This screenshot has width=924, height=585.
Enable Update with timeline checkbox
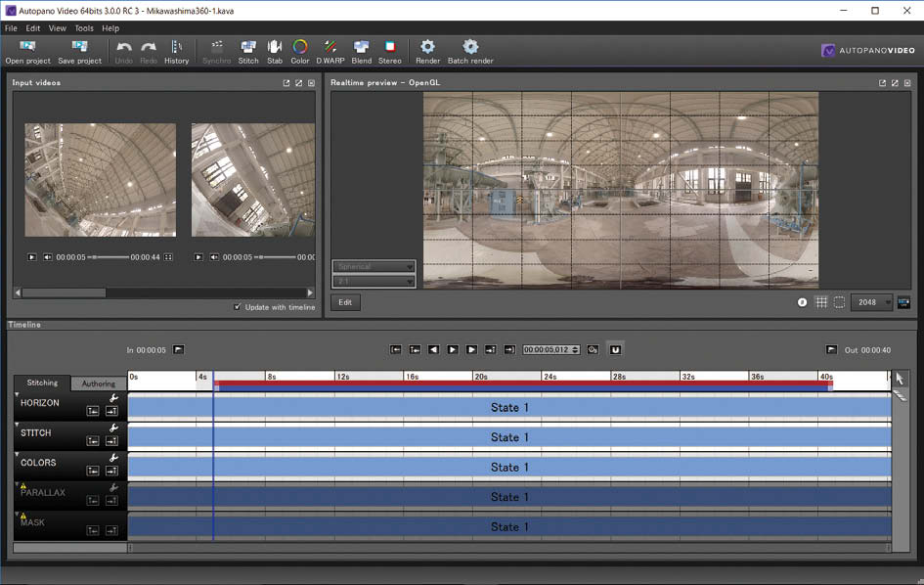[237, 306]
